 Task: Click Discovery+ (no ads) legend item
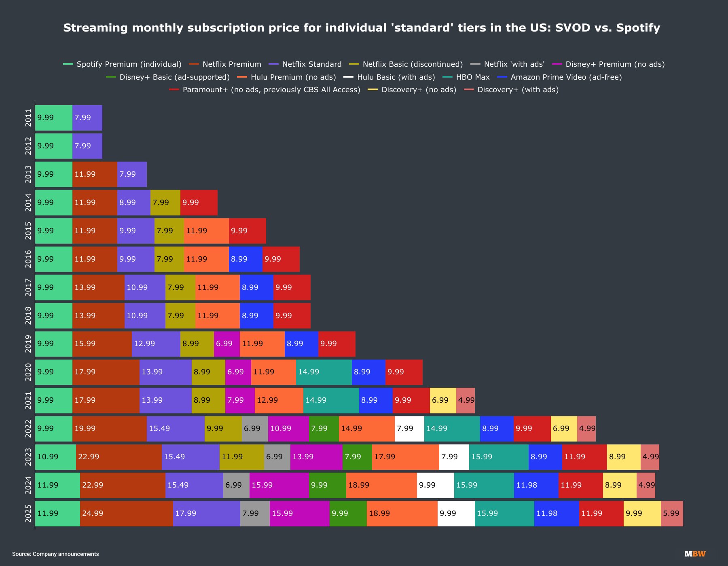click(412, 90)
